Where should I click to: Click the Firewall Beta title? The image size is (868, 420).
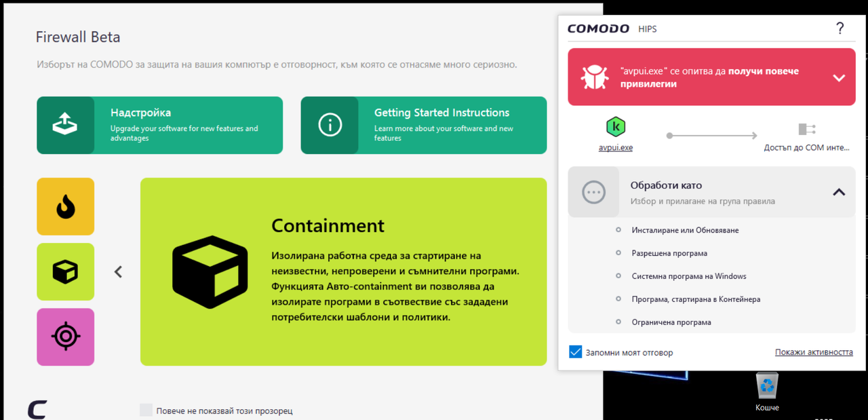(x=78, y=37)
